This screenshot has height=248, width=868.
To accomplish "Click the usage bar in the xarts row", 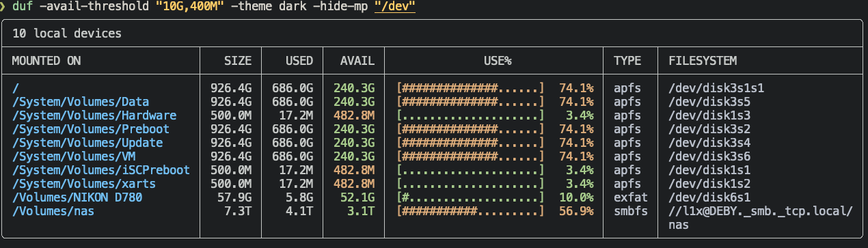I will click(x=470, y=184).
